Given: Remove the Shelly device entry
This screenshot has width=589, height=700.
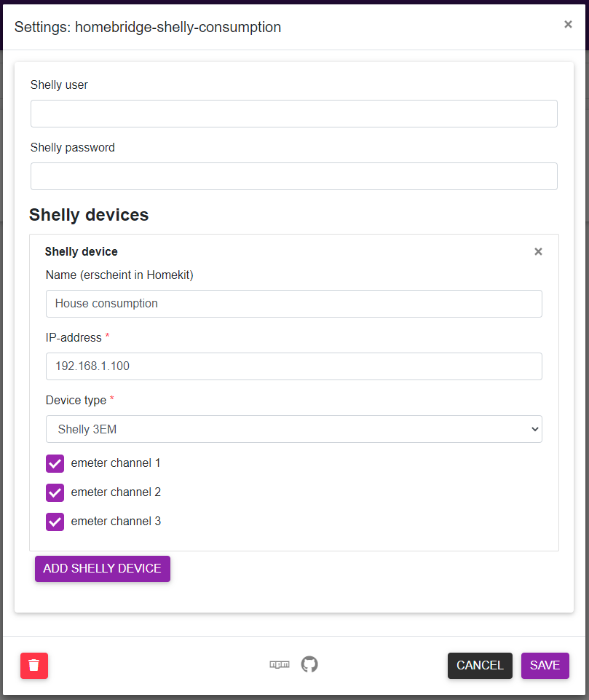Looking at the screenshot, I should [x=538, y=251].
